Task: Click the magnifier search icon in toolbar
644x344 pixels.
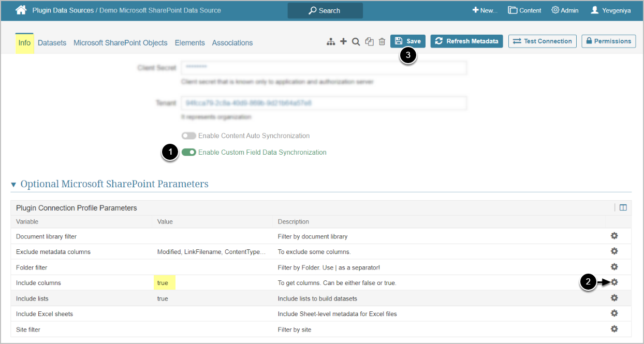Action: [x=356, y=41]
